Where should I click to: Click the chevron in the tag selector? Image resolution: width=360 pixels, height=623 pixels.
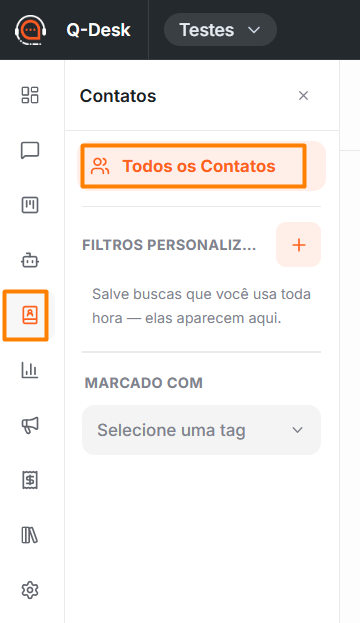pos(297,430)
